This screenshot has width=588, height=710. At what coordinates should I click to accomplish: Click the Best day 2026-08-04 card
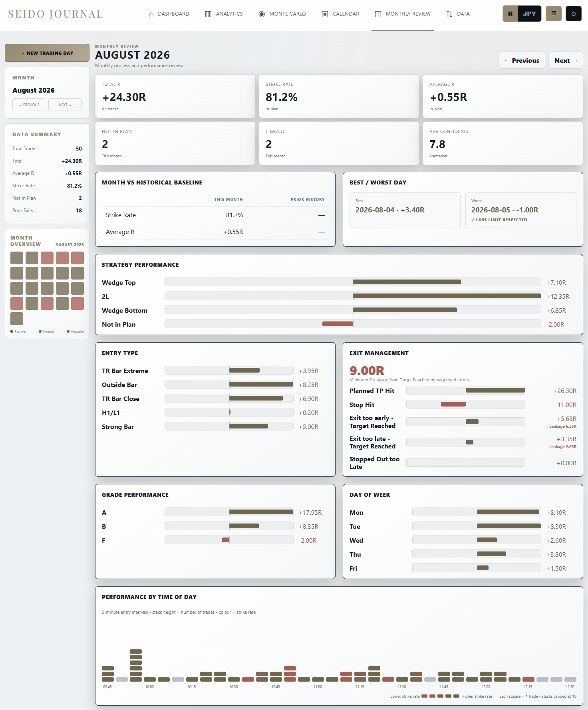tap(405, 210)
